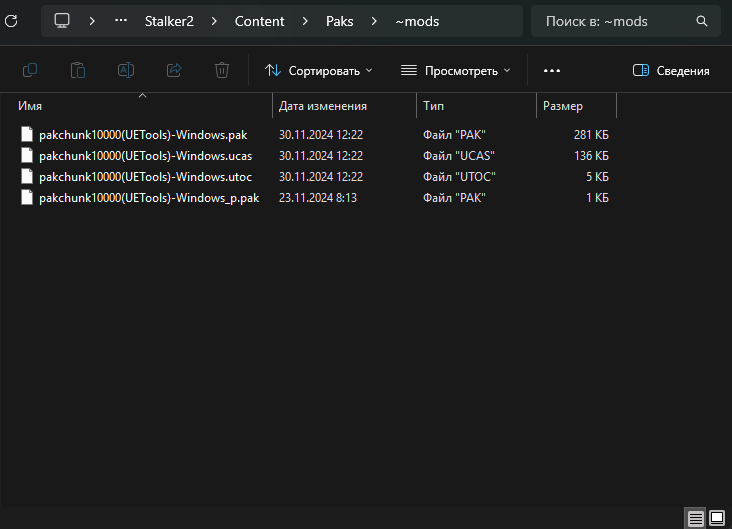Click the search magnifier icon
Viewport: 732px width, 529px height.
coord(703,21)
